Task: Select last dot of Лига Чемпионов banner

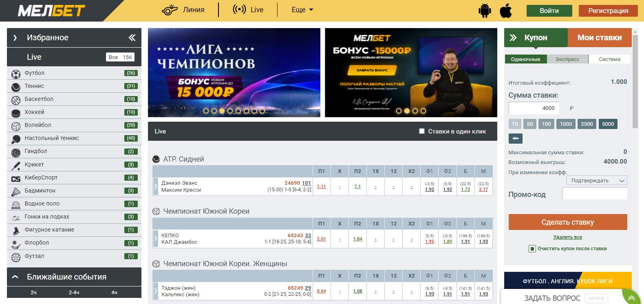Action: coord(262,111)
